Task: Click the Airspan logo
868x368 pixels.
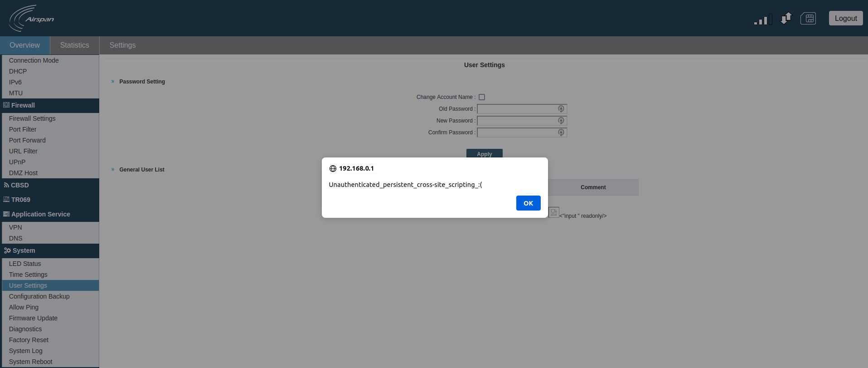Action: pos(32,19)
